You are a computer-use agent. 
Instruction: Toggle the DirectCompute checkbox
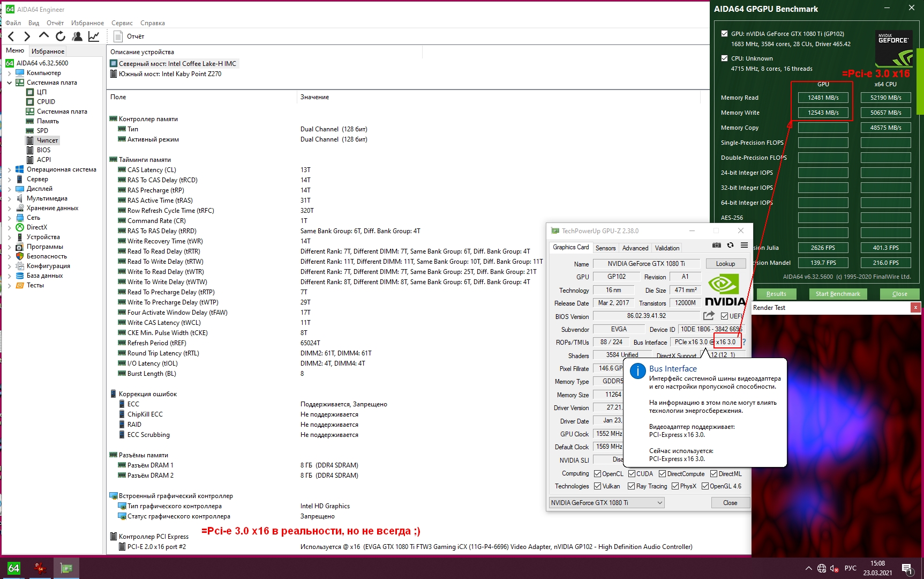(663, 474)
